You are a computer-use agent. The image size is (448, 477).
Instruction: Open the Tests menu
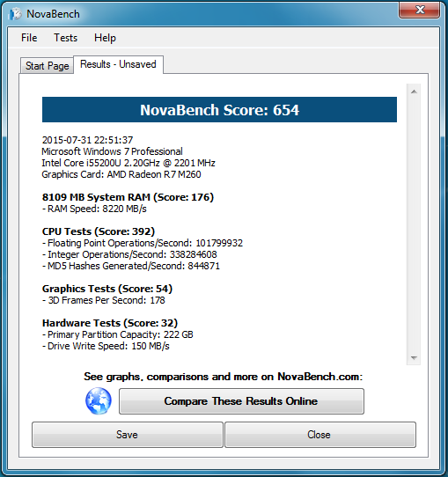tap(66, 38)
